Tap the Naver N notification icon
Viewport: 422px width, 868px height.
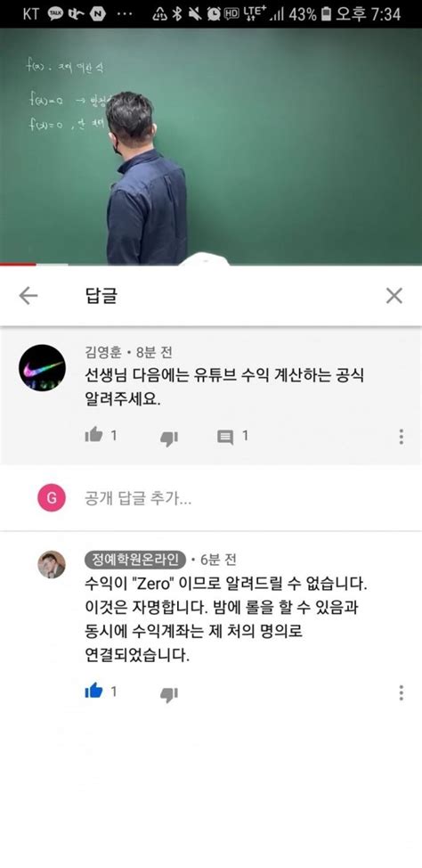[97, 14]
